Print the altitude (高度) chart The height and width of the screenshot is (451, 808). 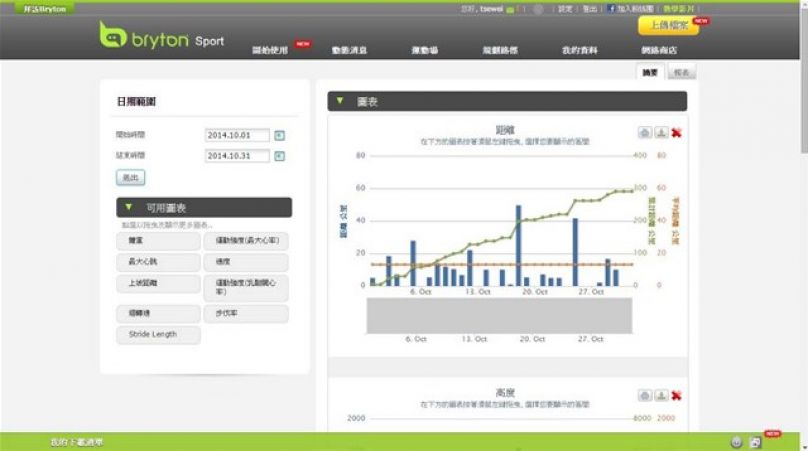pos(645,395)
